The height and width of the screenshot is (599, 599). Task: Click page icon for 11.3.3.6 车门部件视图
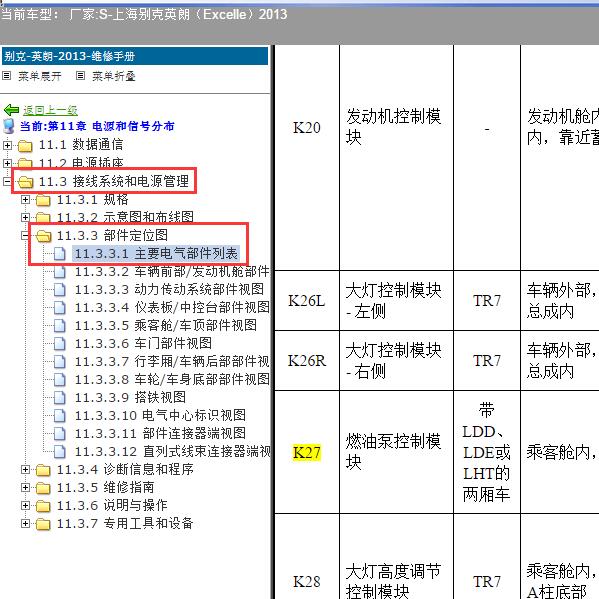(60, 343)
